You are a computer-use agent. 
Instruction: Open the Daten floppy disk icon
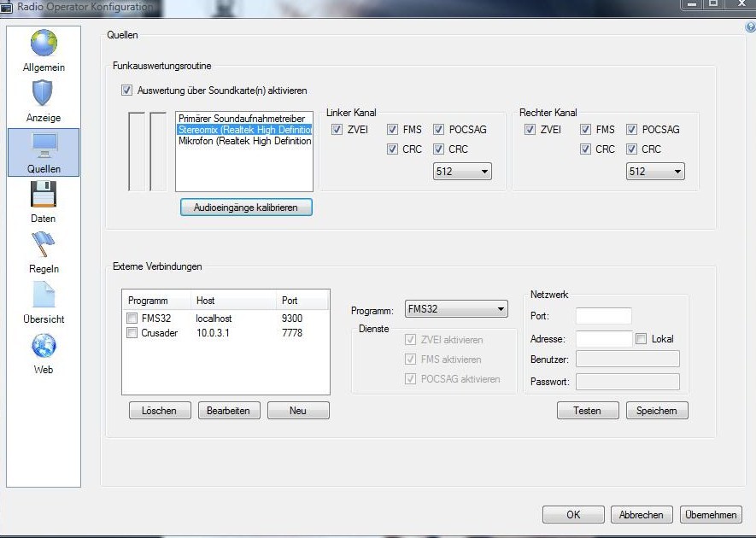[x=44, y=195]
